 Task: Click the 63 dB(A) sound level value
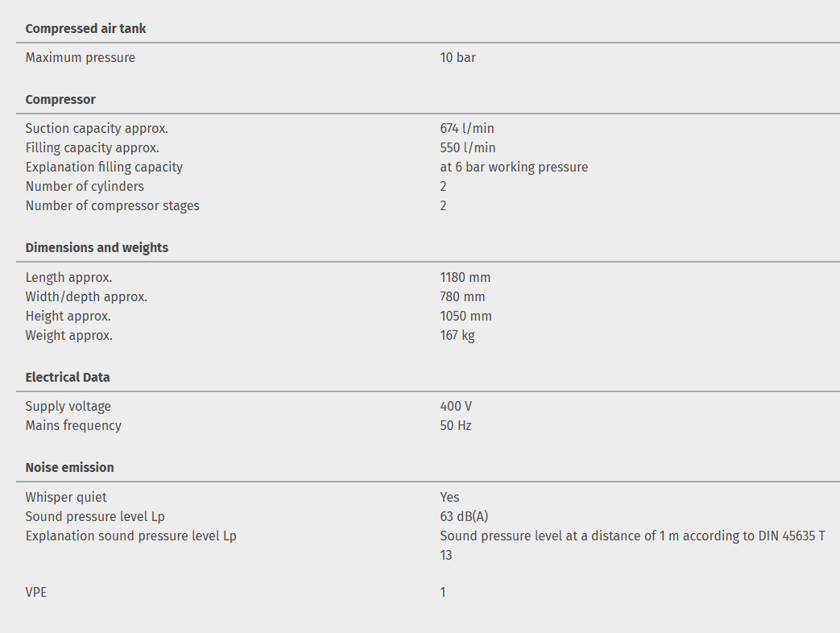click(464, 516)
